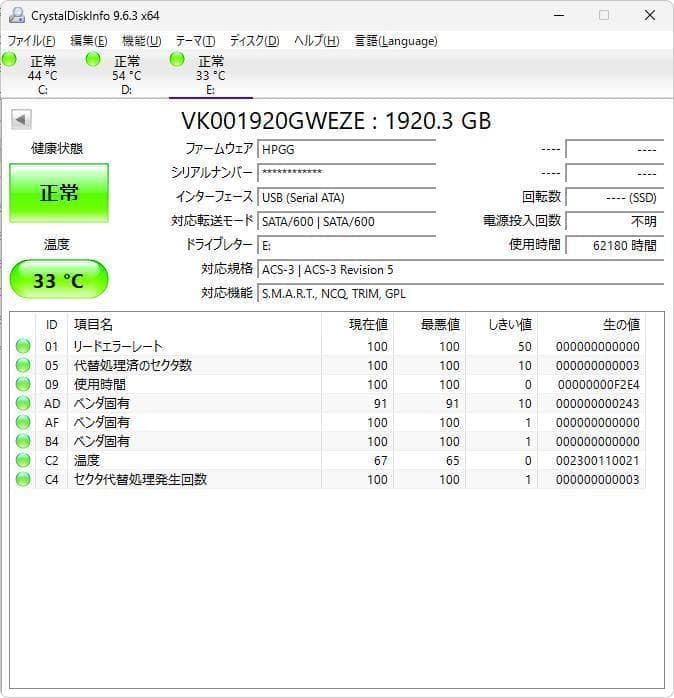Click status orb for ID 05 row

click(23, 365)
